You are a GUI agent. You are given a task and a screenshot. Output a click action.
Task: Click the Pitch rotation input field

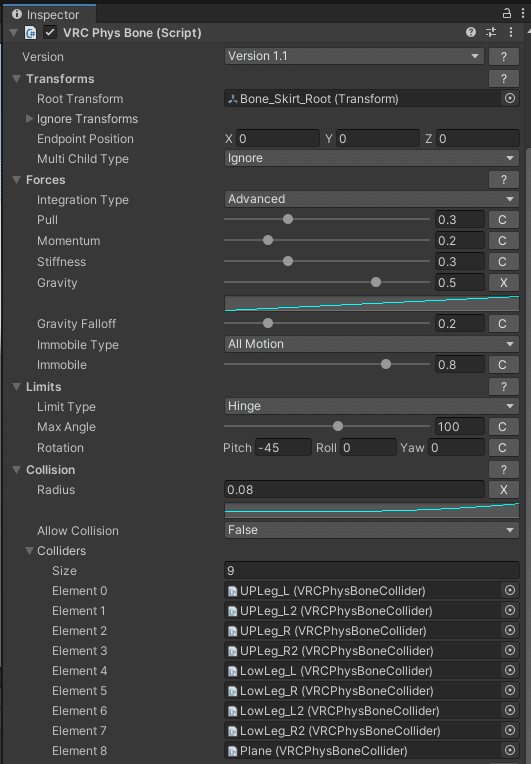tap(283, 447)
